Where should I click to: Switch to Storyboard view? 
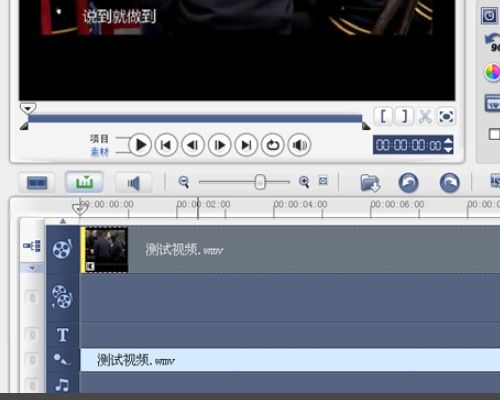(x=37, y=182)
